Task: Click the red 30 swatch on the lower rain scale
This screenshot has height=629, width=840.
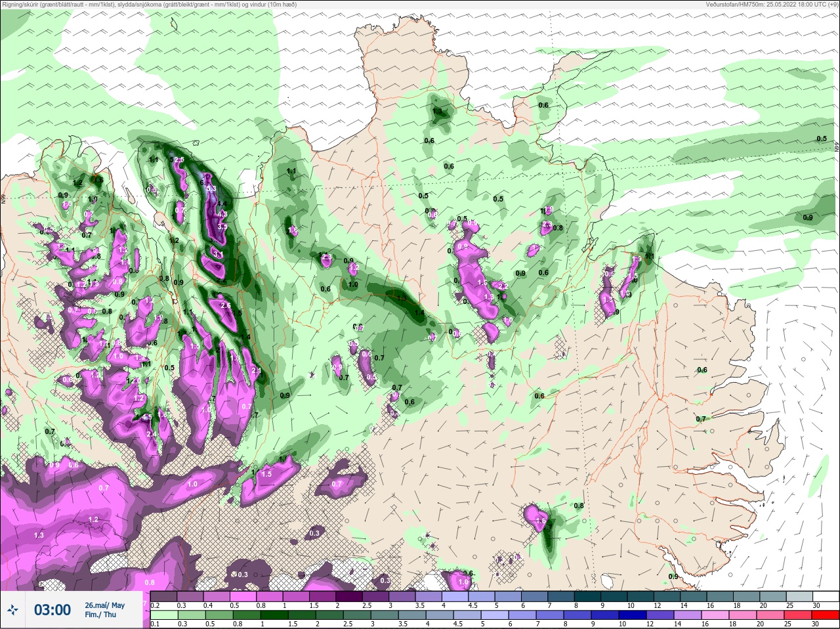Action: [x=826, y=615]
